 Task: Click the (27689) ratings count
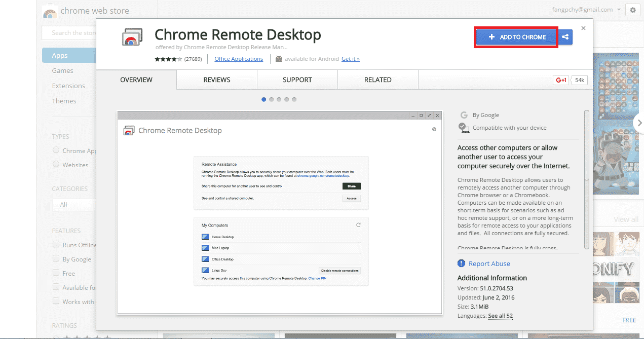point(193,59)
